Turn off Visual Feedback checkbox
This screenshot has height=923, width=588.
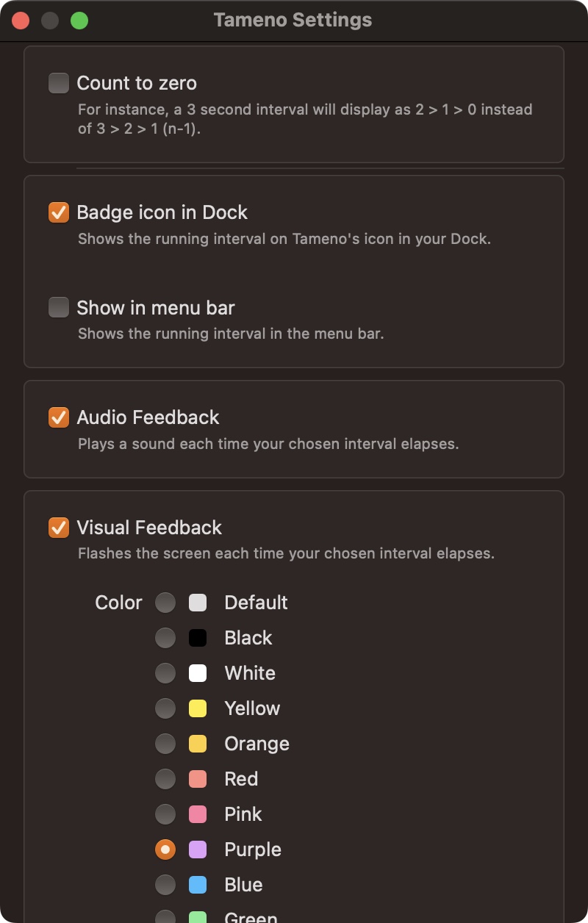(x=59, y=528)
